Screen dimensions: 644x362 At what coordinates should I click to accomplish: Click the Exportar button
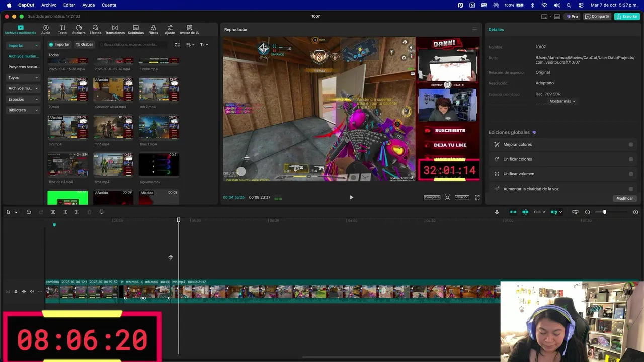click(627, 16)
